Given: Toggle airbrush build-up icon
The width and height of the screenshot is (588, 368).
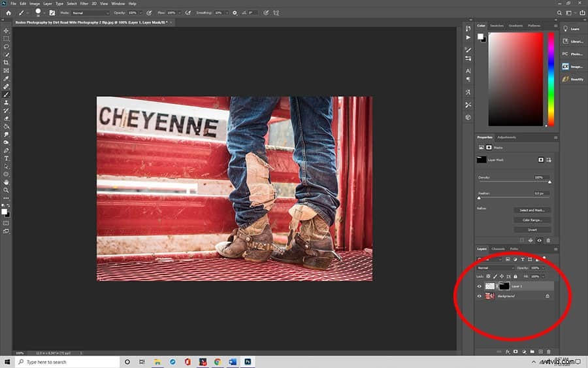Looking at the screenshot, I should pyautogui.click(x=188, y=13).
